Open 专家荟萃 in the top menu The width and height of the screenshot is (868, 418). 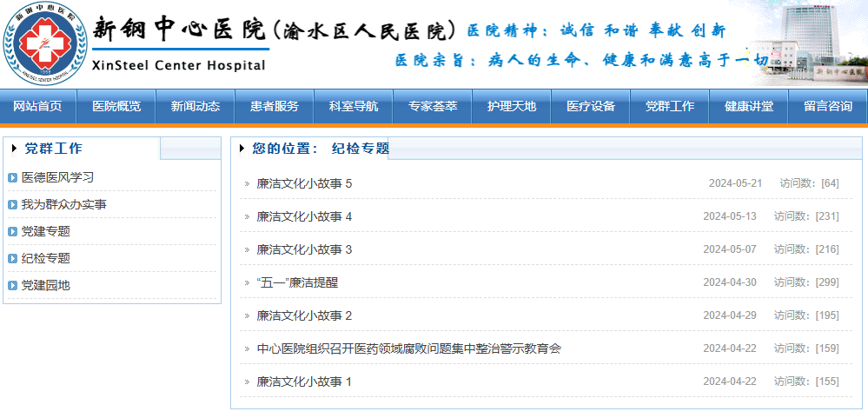point(433,106)
